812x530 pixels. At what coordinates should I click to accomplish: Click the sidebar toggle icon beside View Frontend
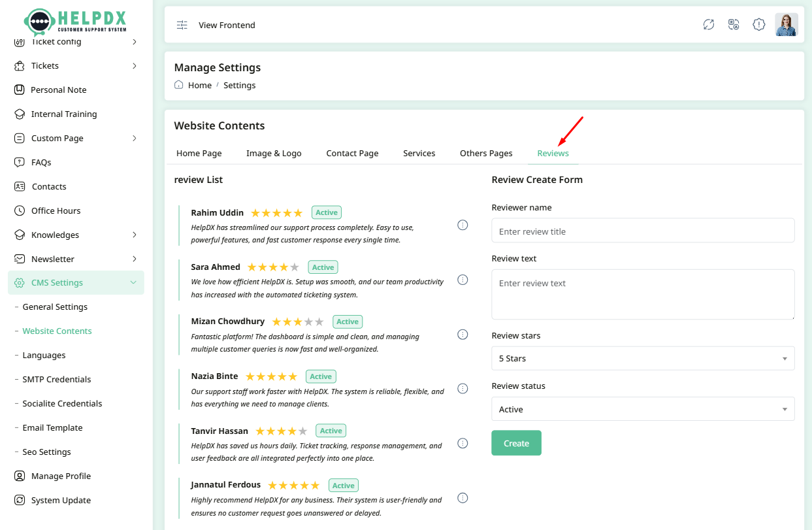tap(182, 25)
